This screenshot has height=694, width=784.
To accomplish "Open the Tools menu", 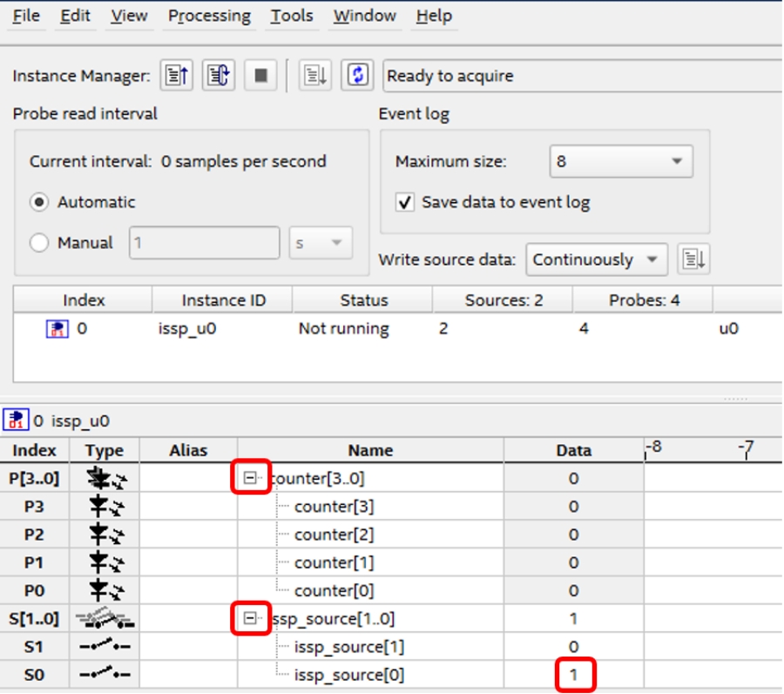I will click(291, 16).
